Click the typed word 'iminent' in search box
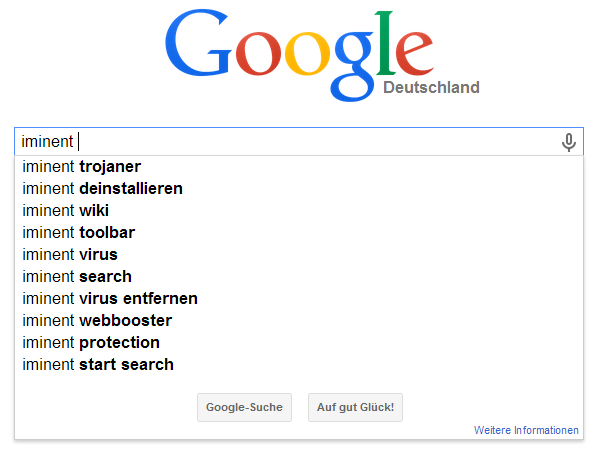 [47, 142]
